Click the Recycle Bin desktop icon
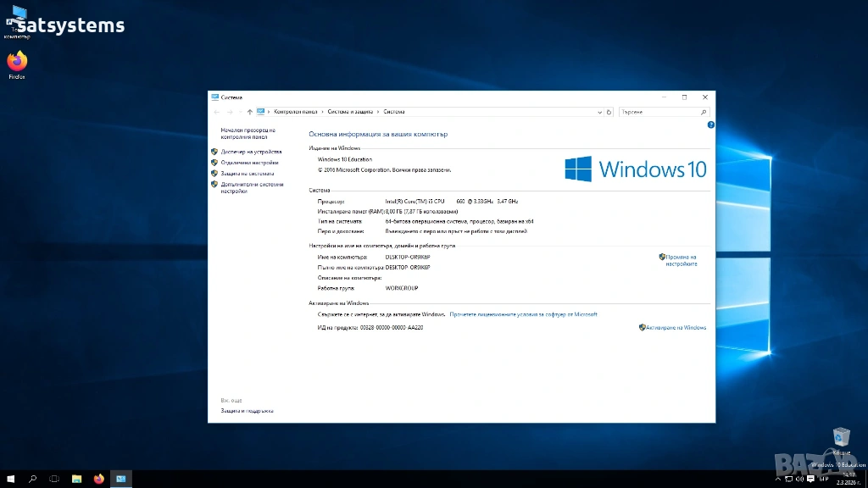The image size is (868, 488). 841,438
